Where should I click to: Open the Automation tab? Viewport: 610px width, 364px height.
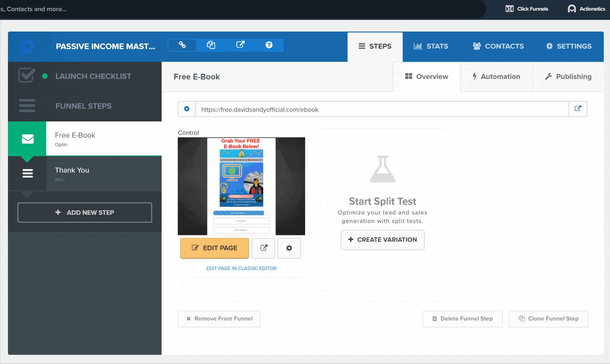(496, 77)
